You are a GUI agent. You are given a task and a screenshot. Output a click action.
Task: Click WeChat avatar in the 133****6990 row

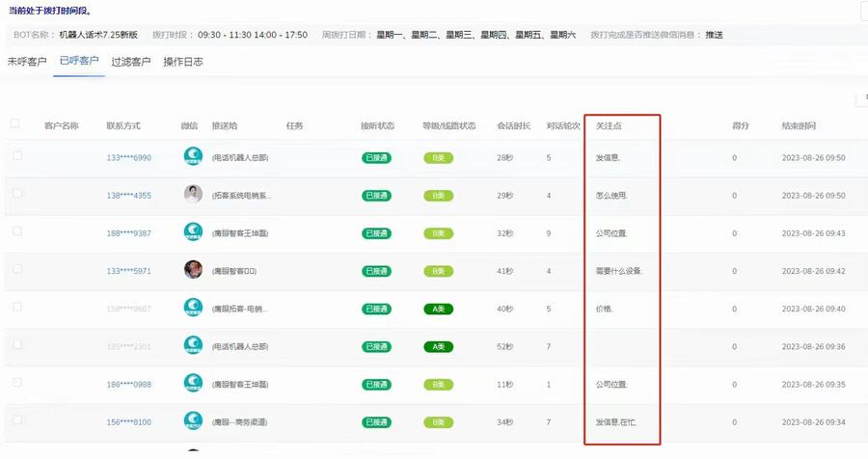(193, 157)
